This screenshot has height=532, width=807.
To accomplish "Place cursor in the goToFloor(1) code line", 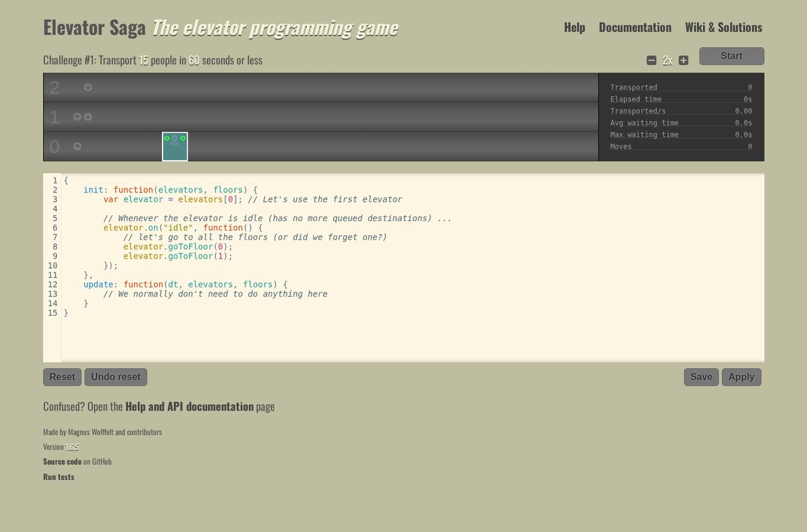I will [178, 256].
